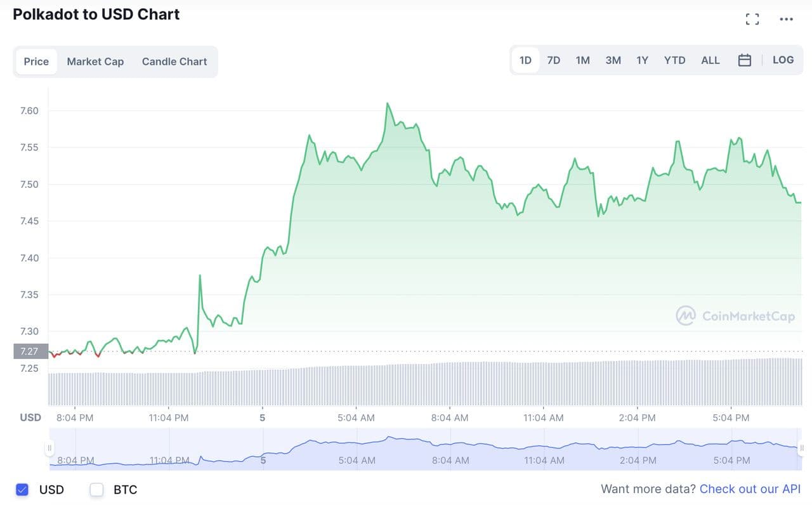Open the Check out our API link

[750, 489]
